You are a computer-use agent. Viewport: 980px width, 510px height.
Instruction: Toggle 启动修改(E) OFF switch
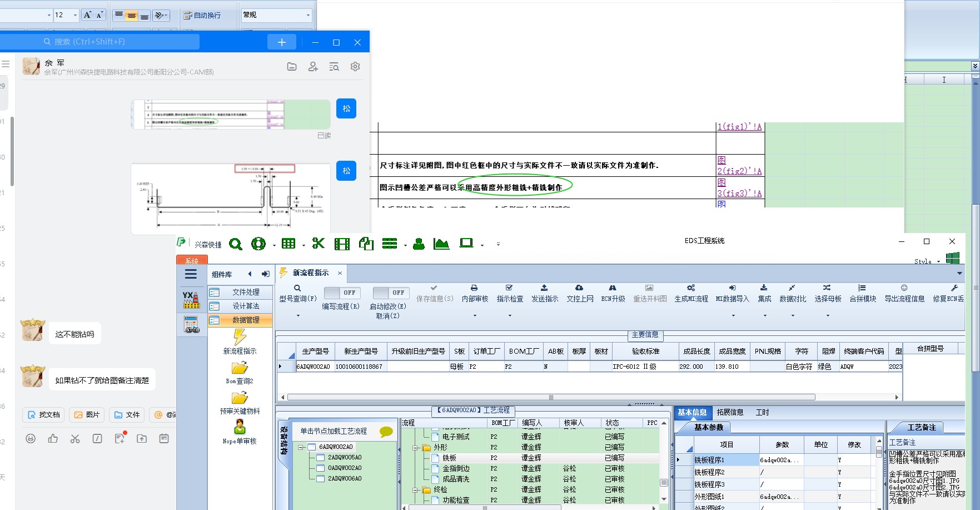point(391,293)
